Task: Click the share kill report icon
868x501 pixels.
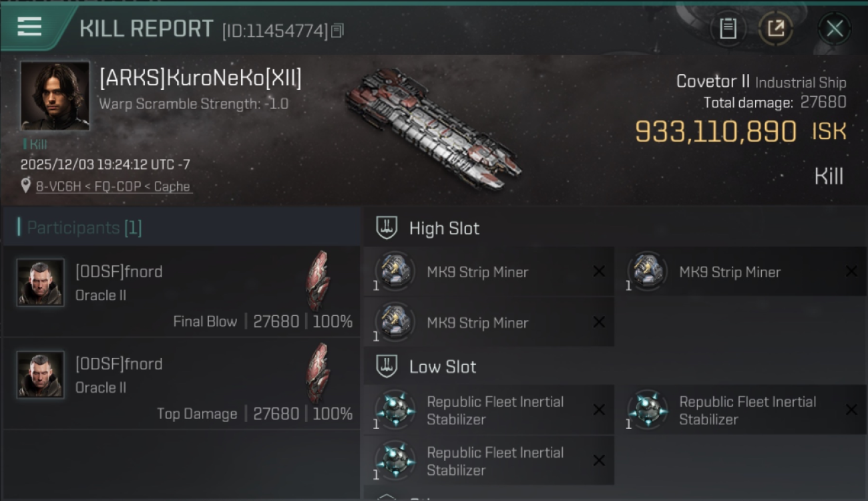Action: click(775, 29)
